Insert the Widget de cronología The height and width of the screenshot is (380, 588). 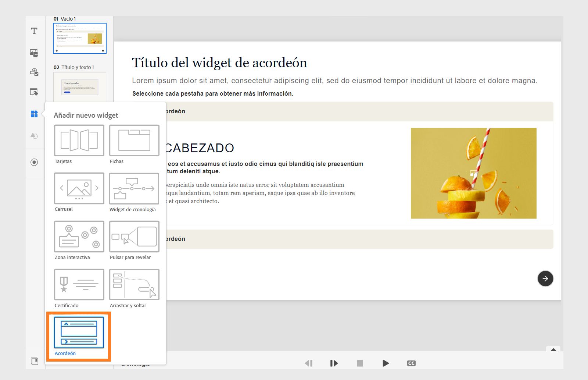pyautogui.click(x=134, y=188)
